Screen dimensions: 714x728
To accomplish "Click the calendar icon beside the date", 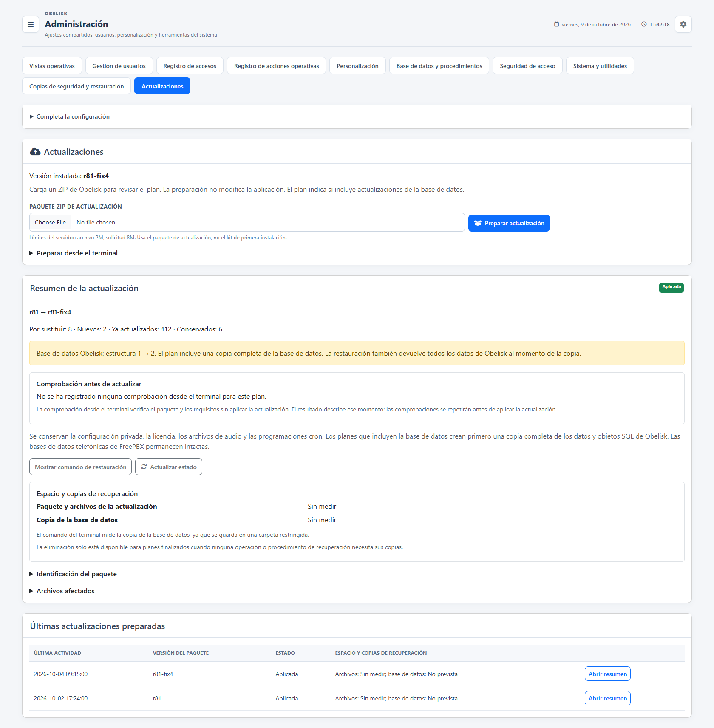I will 556,24.
